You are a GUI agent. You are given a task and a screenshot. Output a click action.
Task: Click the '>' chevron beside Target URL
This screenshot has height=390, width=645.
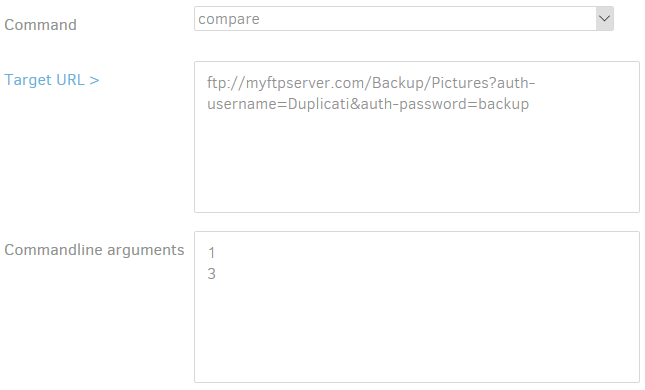click(94, 80)
